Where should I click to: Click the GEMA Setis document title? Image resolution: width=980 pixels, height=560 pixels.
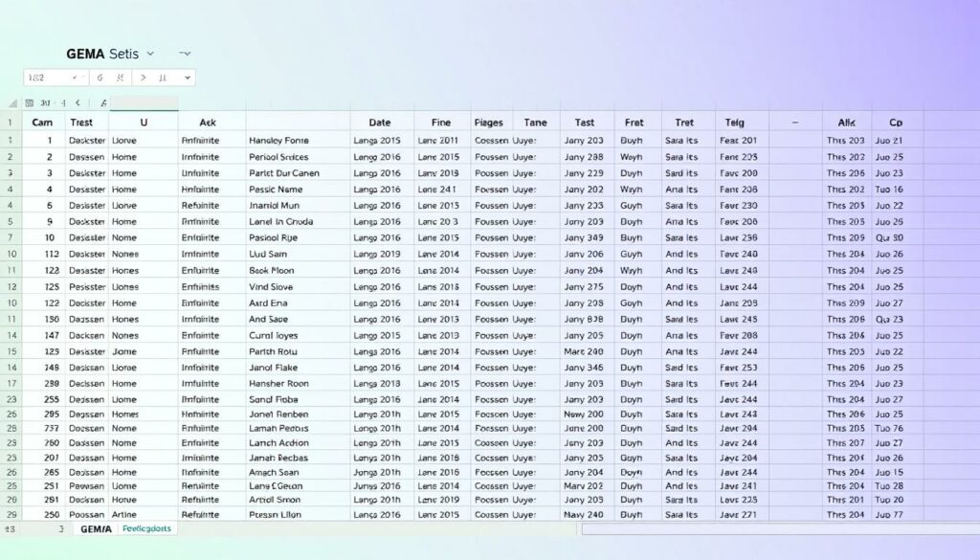pyautogui.click(x=102, y=54)
